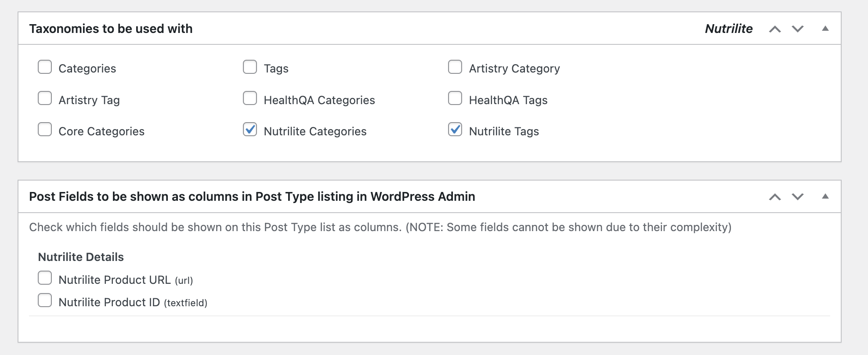Click the Nutrilite Product URL label

(126, 280)
